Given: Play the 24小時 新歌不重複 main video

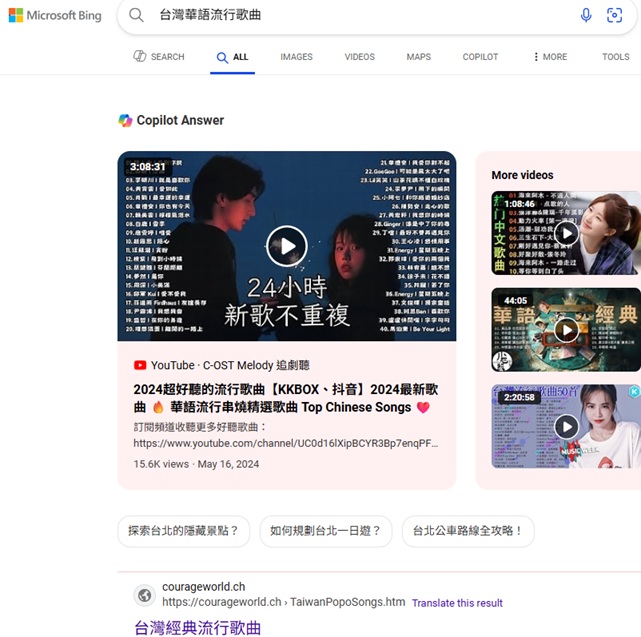Looking at the screenshot, I should (x=287, y=246).
